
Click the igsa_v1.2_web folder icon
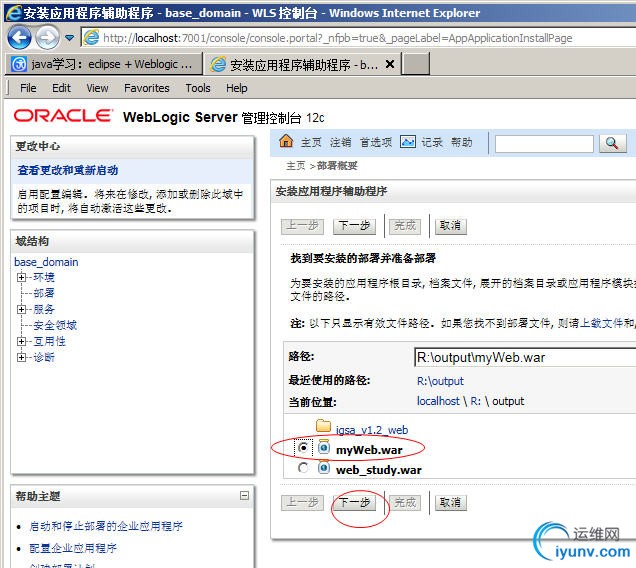pos(323,426)
